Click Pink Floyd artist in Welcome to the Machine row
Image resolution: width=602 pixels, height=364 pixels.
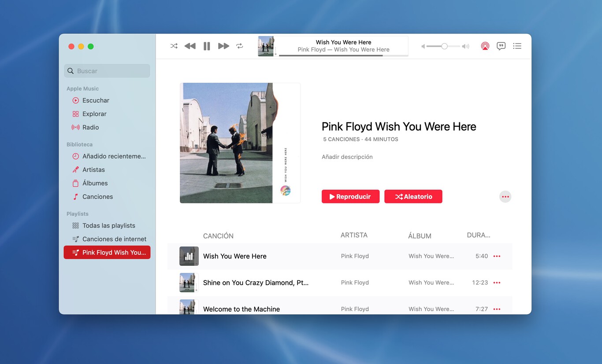[x=355, y=309]
